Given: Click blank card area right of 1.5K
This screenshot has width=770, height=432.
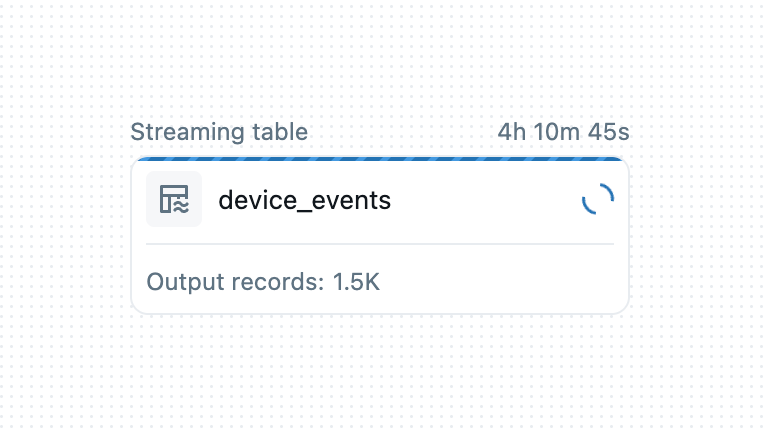Looking at the screenshot, I should (x=500, y=281).
